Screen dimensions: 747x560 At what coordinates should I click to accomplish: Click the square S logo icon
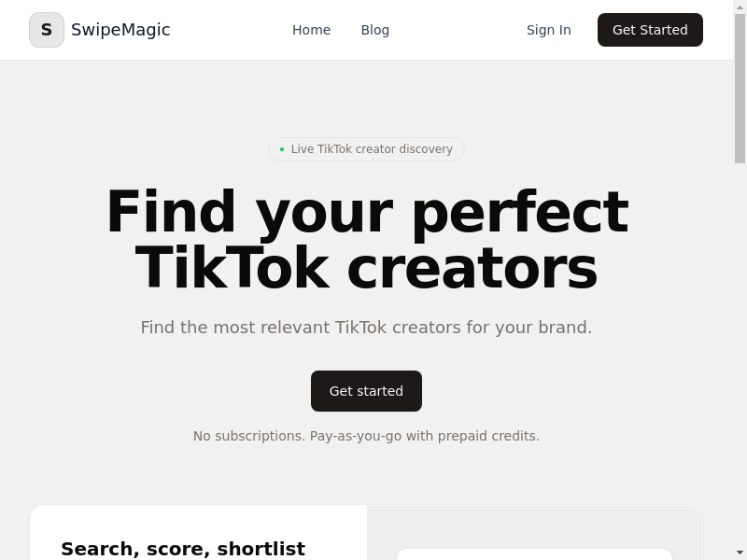point(47,30)
